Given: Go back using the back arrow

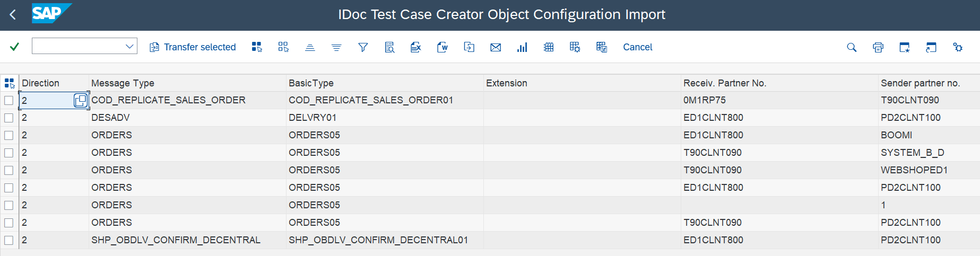Looking at the screenshot, I should tap(13, 15).
